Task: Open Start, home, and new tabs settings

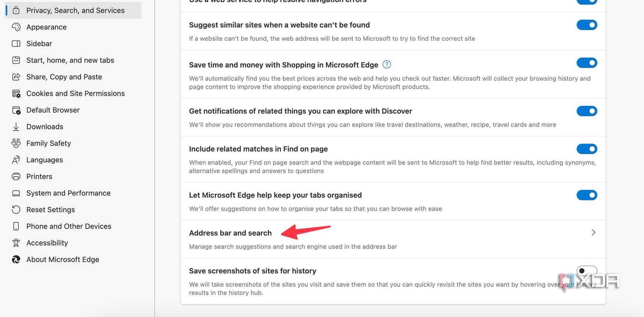Action: (x=70, y=60)
